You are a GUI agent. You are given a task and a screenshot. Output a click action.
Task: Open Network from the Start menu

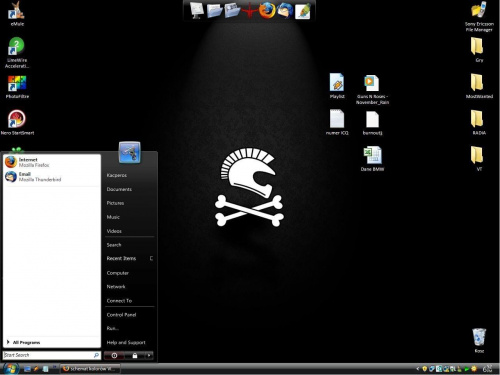(116, 287)
